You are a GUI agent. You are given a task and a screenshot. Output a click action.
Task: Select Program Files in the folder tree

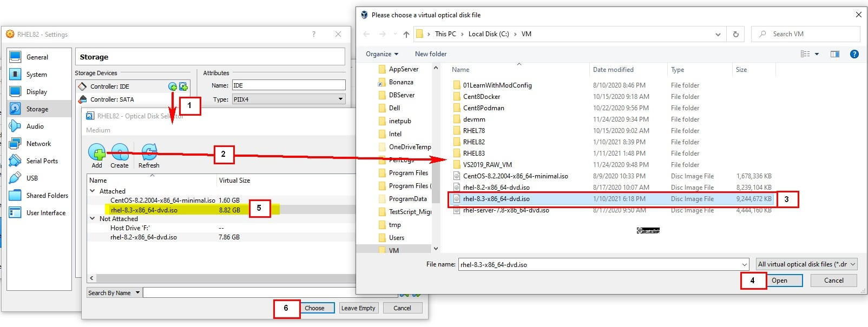tap(403, 173)
